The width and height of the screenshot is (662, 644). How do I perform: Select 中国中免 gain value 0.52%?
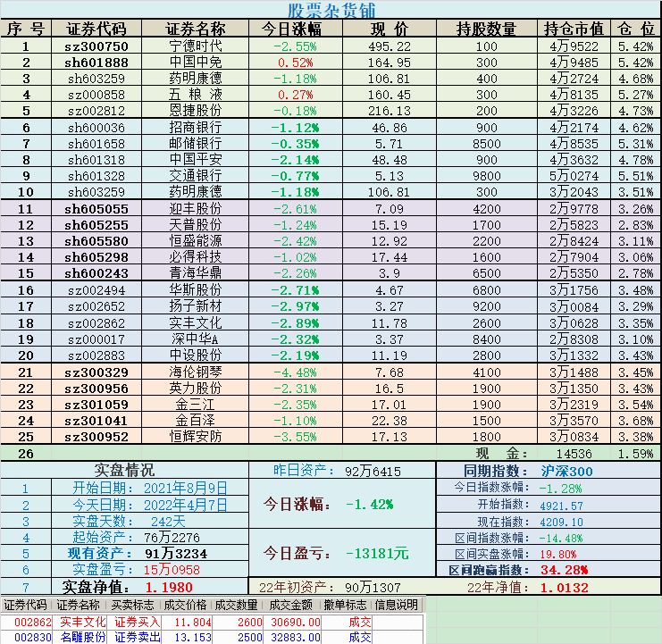pos(296,63)
